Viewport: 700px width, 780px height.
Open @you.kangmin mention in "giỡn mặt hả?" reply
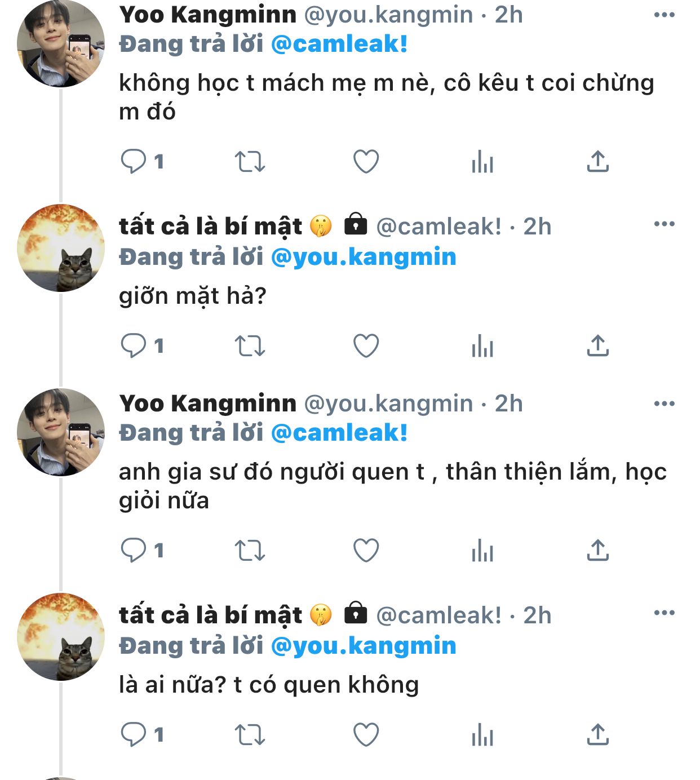click(364, 257)
